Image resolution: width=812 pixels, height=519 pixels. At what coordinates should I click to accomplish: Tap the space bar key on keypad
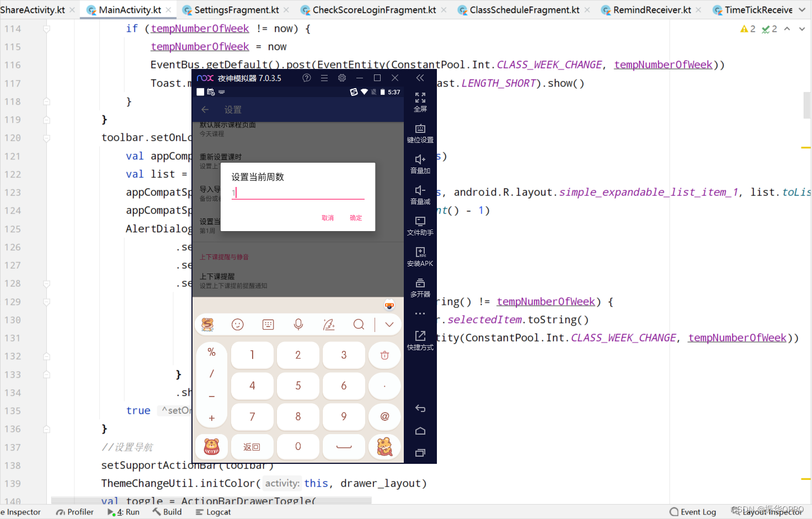click(344, 447)
